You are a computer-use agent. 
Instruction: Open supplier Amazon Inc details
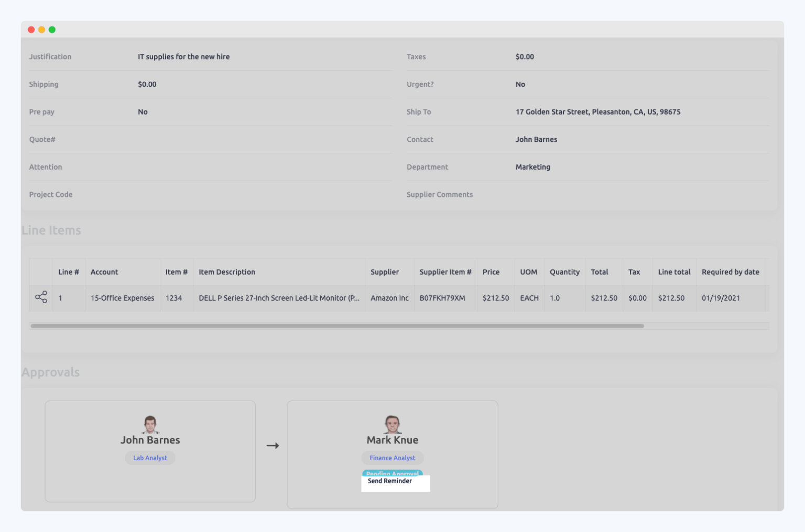tap(389, 297)
